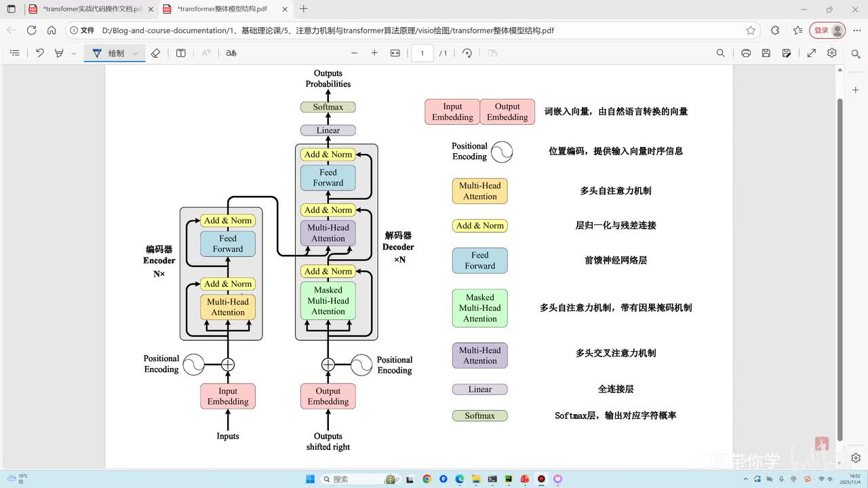Open File Explorer from taskbar
The image size is (868, 488).
[x=475, y=479]
